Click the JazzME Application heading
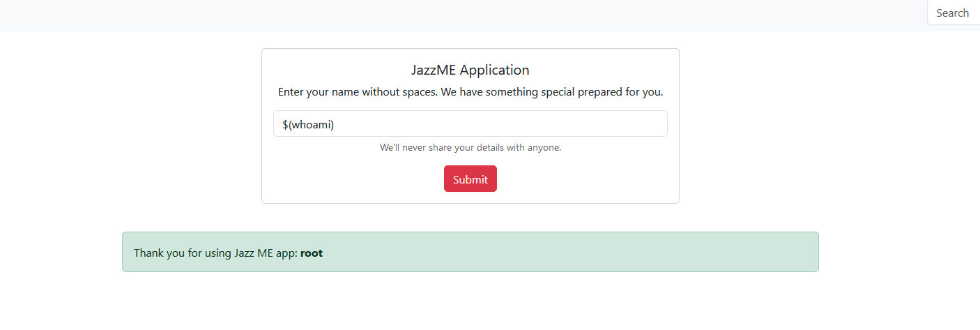980x330 pixels. pyautogui.click(x=470, y=70)
